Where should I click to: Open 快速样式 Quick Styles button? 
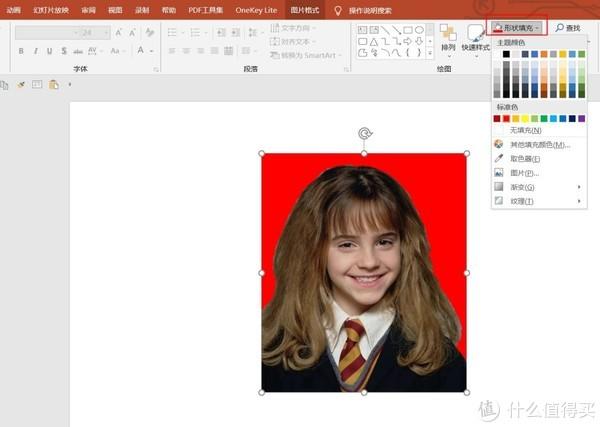pyautogui.click(x=475, y=41)
